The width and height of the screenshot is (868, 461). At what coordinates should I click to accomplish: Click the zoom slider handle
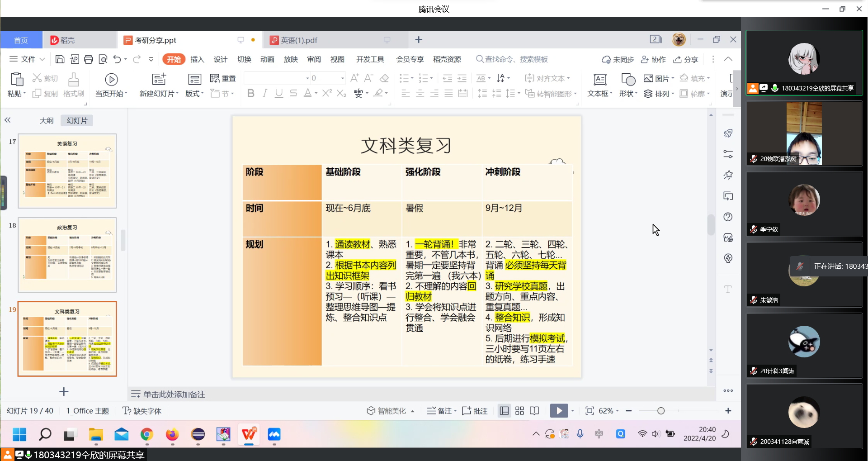661,411
